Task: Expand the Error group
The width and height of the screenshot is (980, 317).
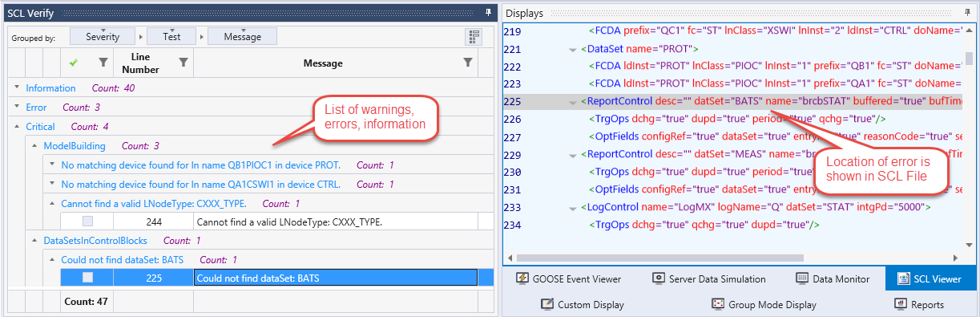Action: point(17,108)
